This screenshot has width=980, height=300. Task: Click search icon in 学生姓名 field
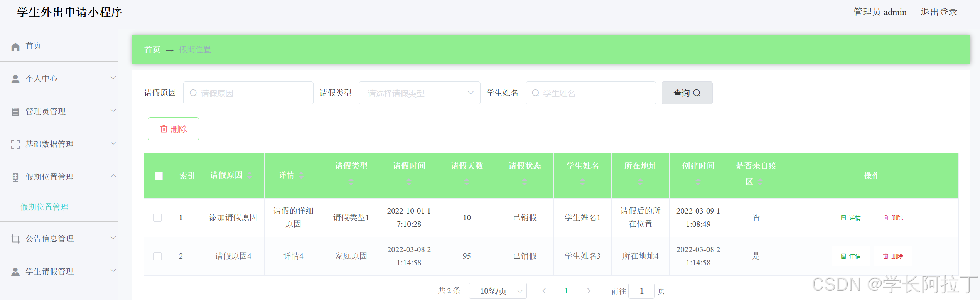pos(536,93)
